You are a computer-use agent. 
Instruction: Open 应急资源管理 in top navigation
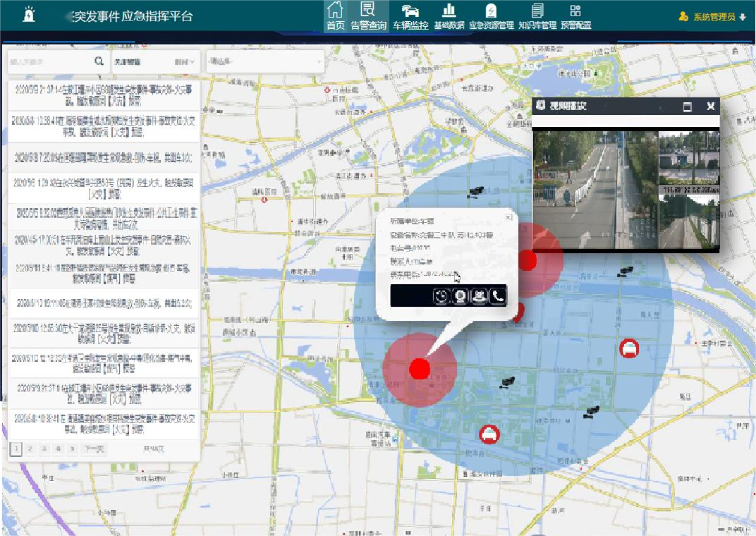pyautogui.click(x=491, y=17)
